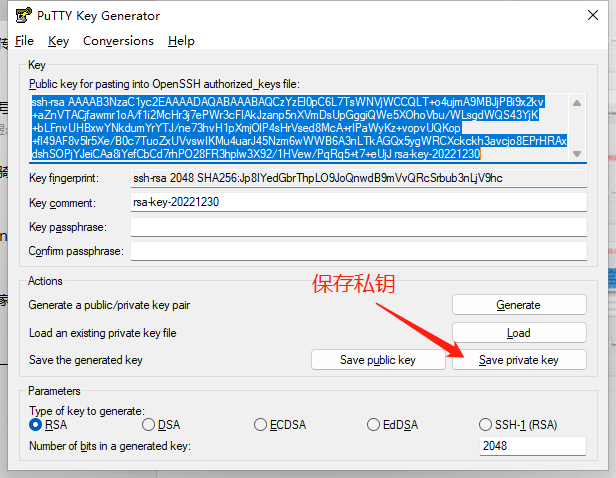Click the Generate button
The height and width of the screenshot is (478, 616).
518,305
